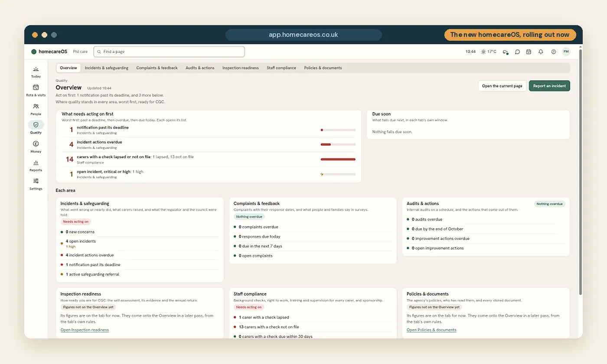Click the 'Phil care' agency name

point(80,52)
